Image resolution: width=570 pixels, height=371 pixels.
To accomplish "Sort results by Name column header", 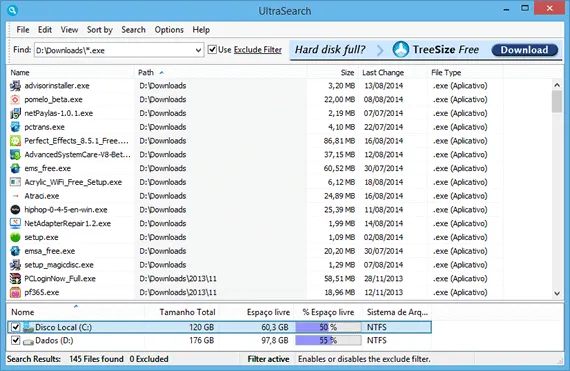I will coord(71,73).
